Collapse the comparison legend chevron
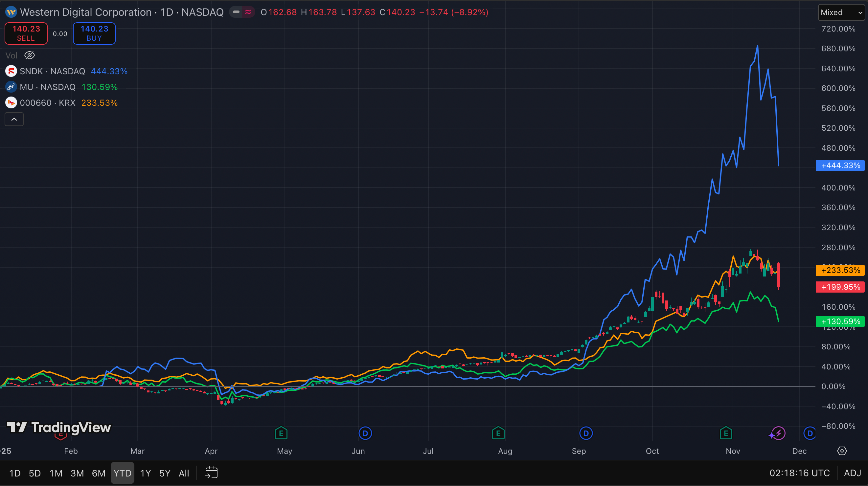 (14, 119)
